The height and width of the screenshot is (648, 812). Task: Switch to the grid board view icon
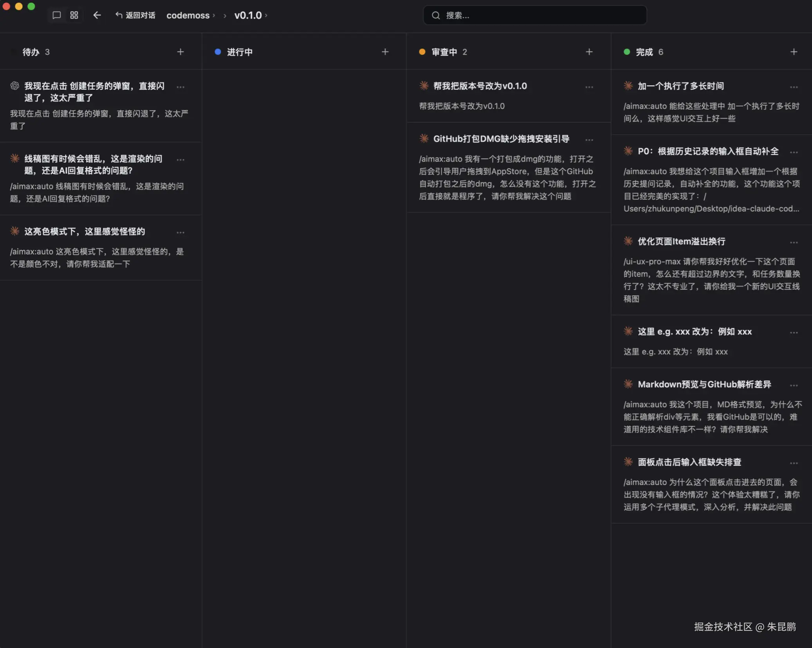[74, 15]
